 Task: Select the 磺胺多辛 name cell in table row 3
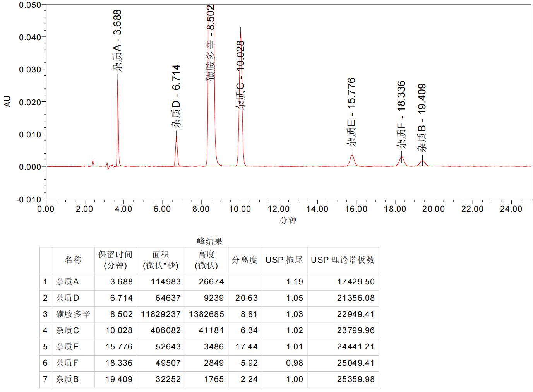pos(73,314)
